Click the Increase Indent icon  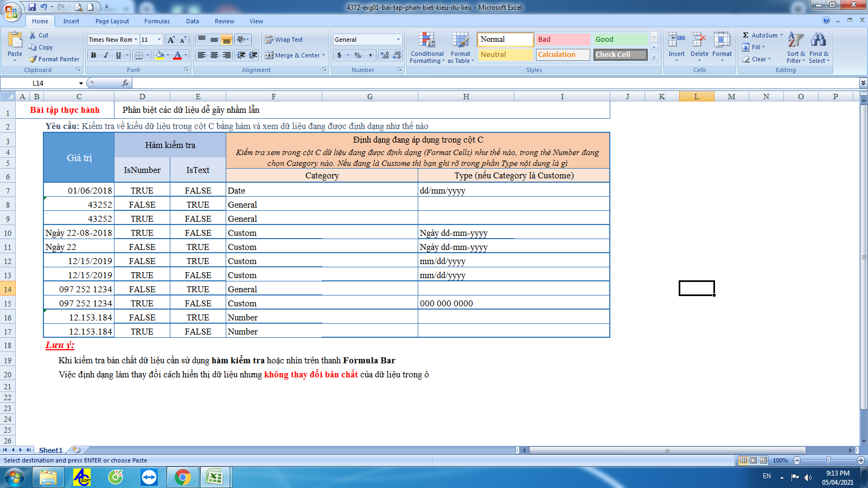tap(253, 55)
